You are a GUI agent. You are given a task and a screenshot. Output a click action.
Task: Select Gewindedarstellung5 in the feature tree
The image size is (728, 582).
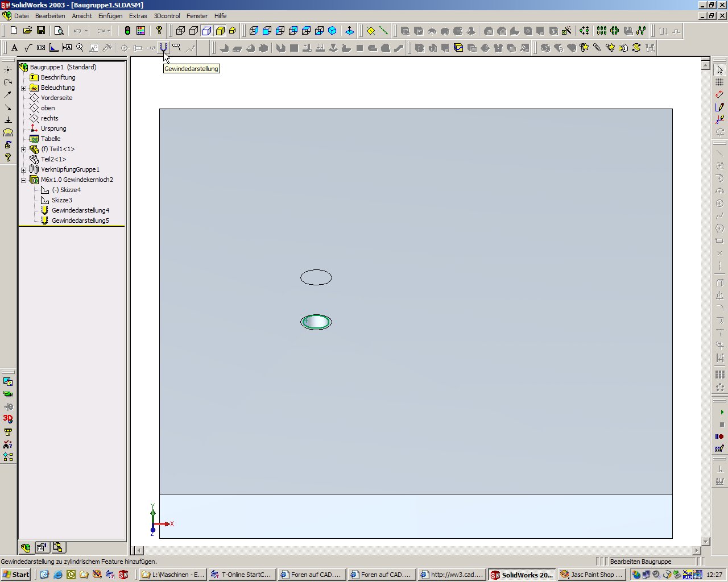(80, 221)
